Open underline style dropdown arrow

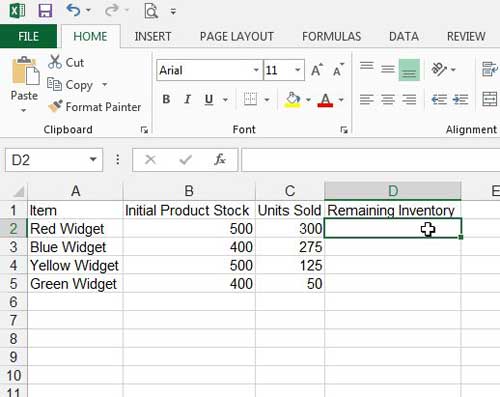click(x=225, y=100)
